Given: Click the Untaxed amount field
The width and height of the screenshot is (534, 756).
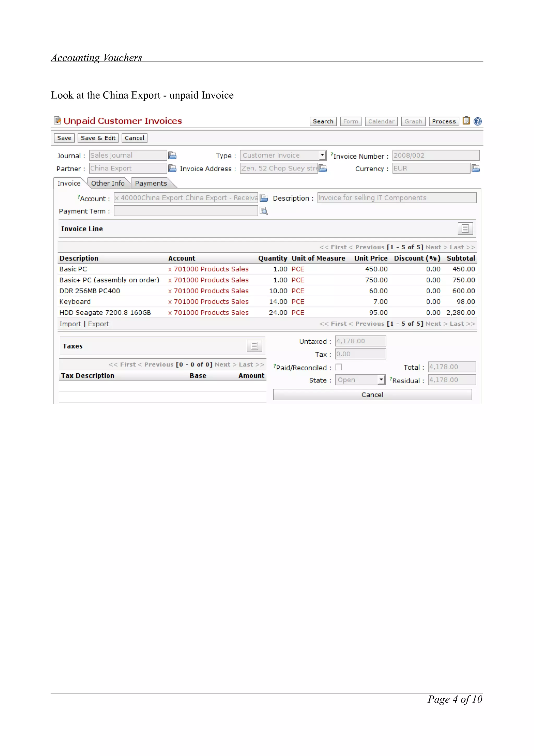Looking at the screenshot, I should coord(360,341).
